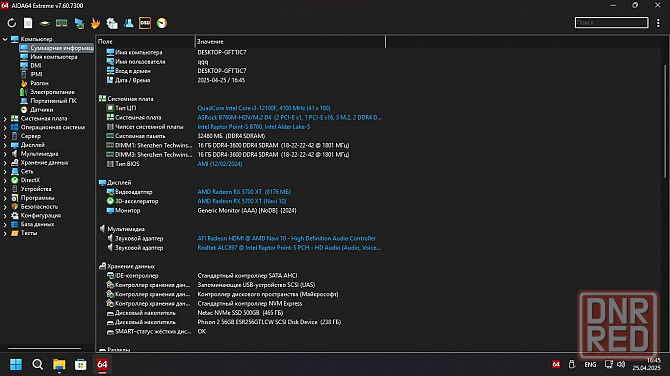
Task: Expand the Сеть tree node arrow
Action: (5, 172)
